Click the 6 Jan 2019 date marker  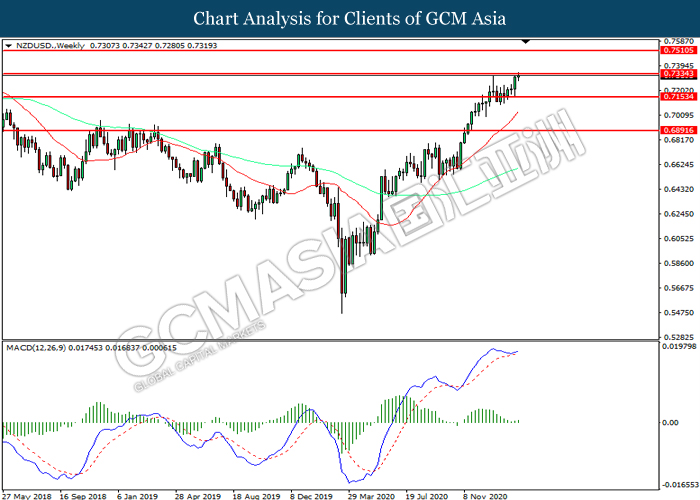coord(138,496)
